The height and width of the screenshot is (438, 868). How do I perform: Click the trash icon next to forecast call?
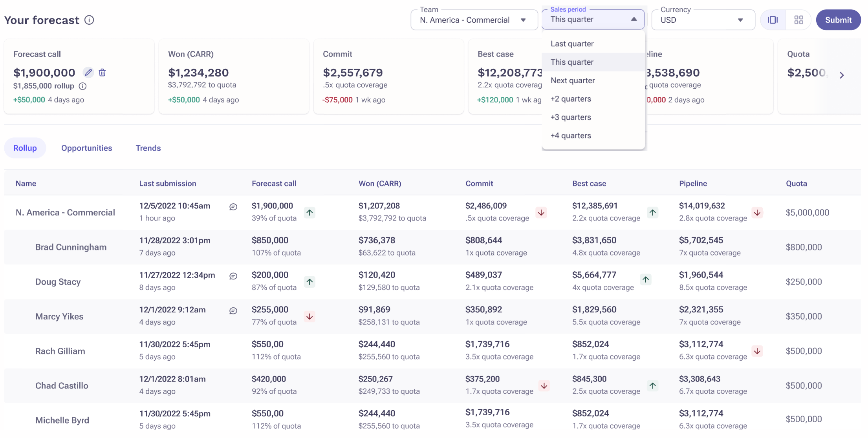pos(102,73)
